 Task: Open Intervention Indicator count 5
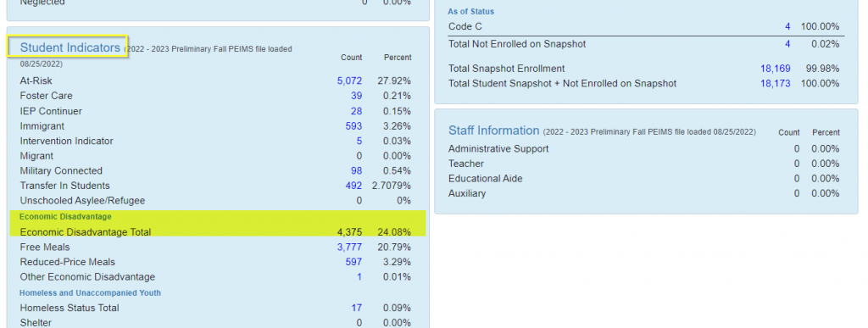(x=359, y=141)
